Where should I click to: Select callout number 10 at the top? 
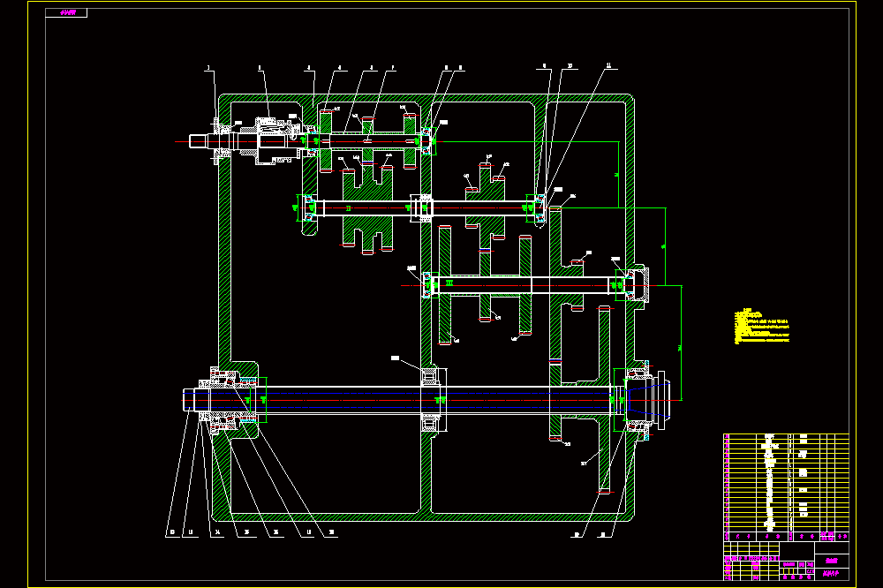570,66
